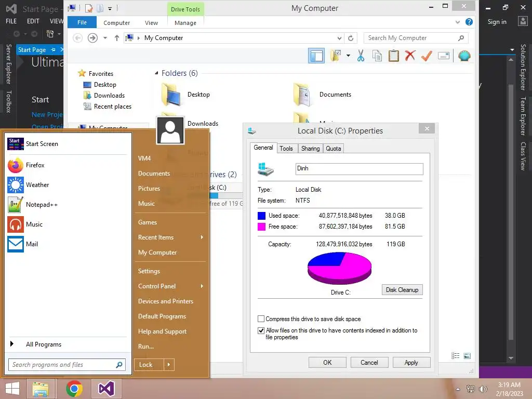The height and width of the screenshot is (399, 532).
Task: Click the Drive C pie chart
Action: [x=340, y=269]
